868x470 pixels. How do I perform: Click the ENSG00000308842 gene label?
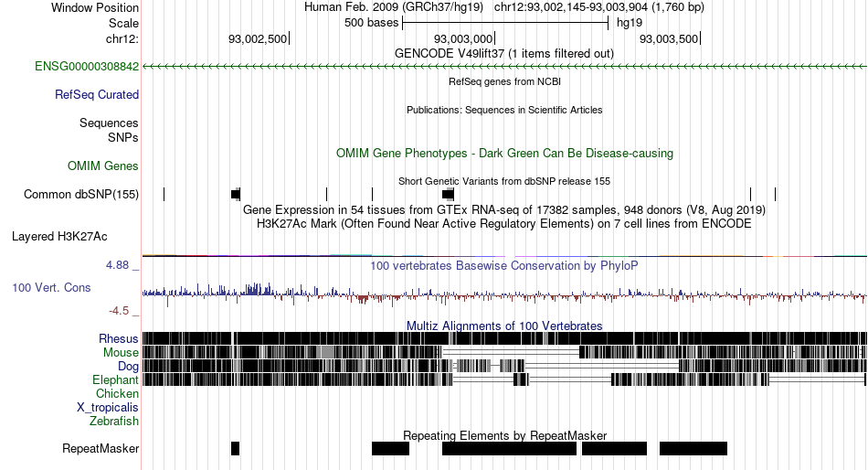pos(87,67)
